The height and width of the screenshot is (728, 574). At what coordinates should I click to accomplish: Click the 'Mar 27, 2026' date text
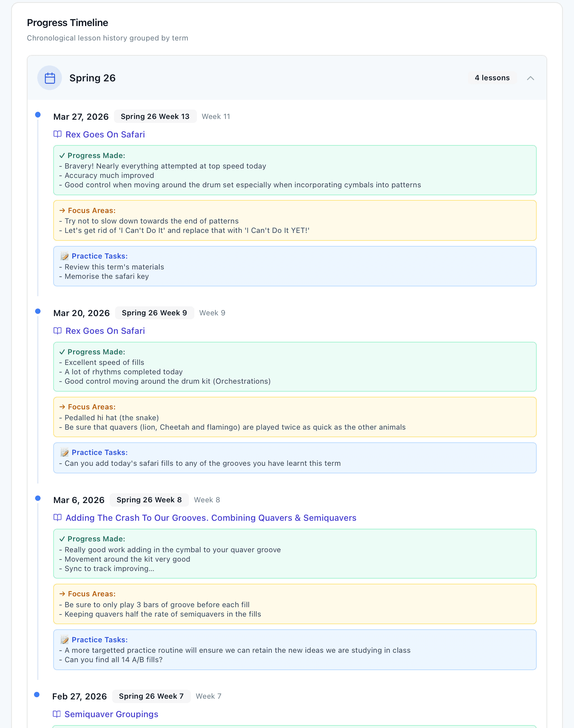(x=81, y=116)
